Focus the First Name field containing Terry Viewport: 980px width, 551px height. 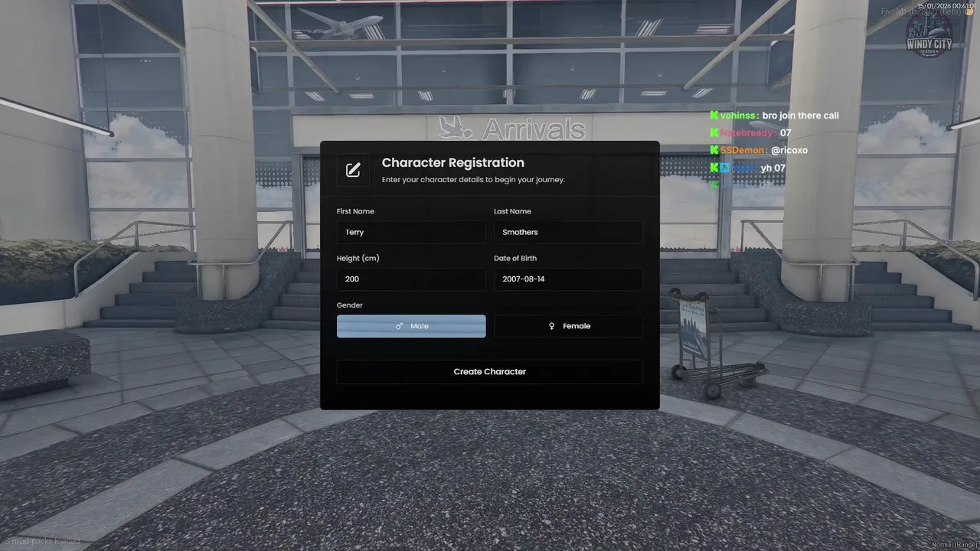coord(411,233)
